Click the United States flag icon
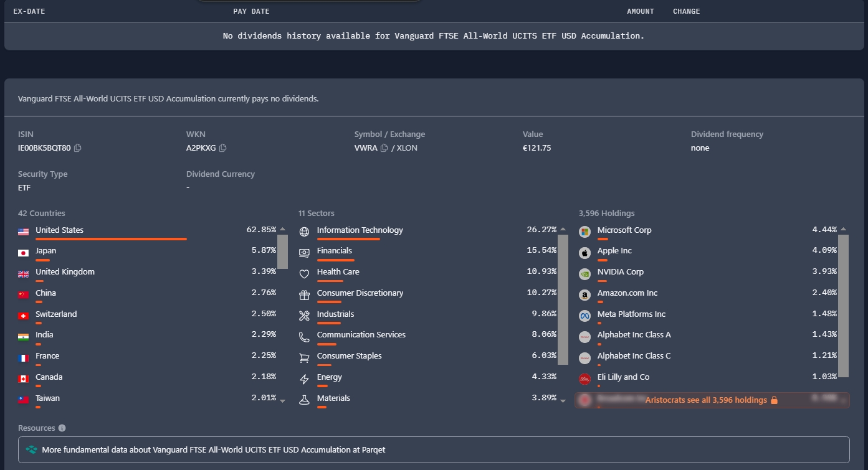Image resolution: width=868 pixels, height=470 pixels. pyautogui.click(x=24, y=232)
